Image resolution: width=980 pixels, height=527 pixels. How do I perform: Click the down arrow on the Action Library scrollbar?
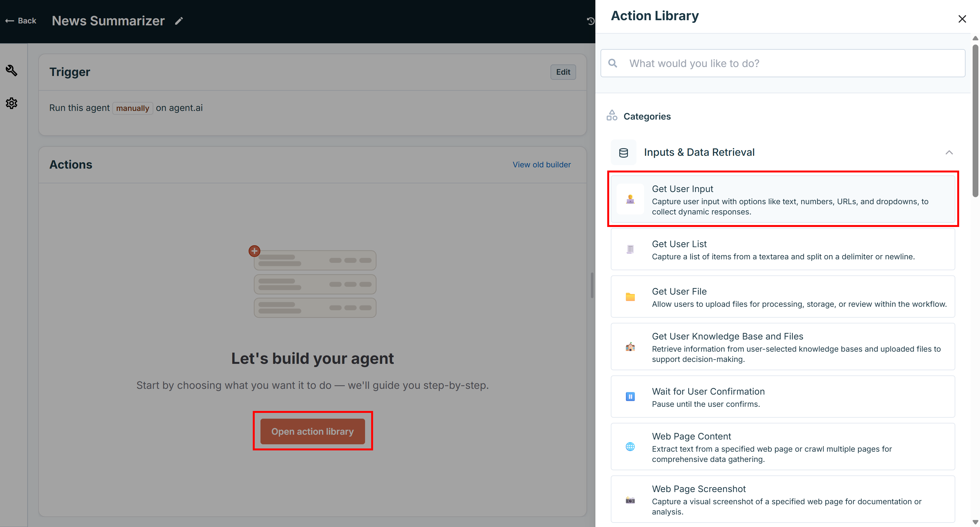[975, 522]
